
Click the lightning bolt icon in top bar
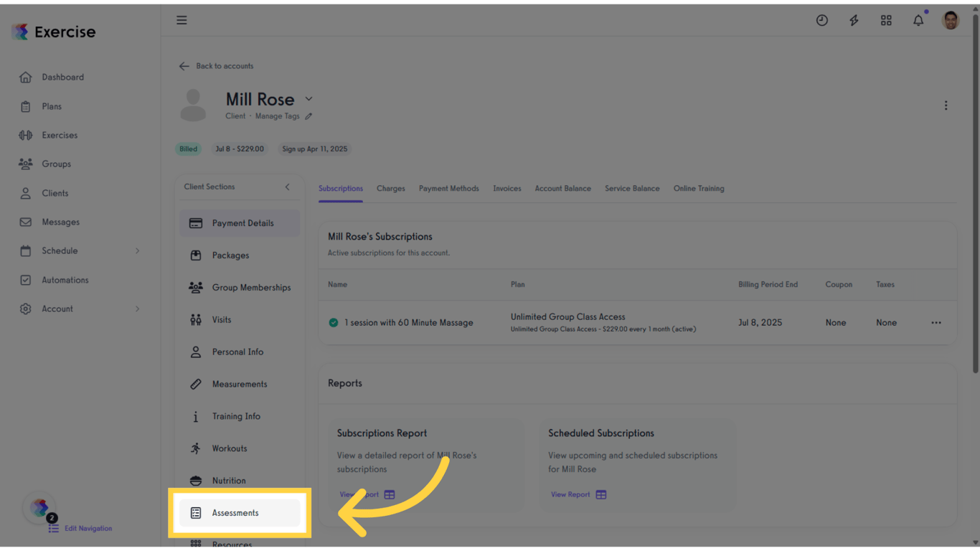854,20
